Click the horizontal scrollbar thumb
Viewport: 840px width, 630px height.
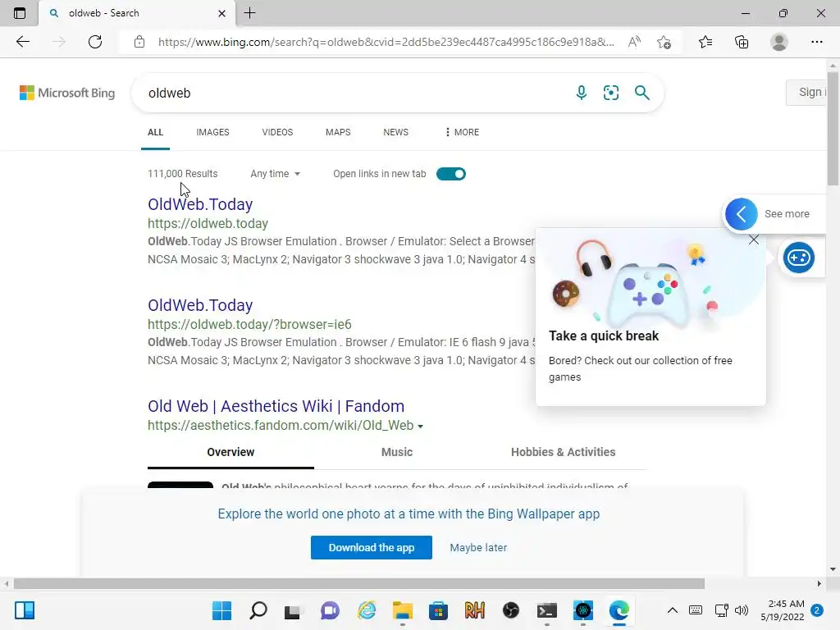tap(359, 583)
